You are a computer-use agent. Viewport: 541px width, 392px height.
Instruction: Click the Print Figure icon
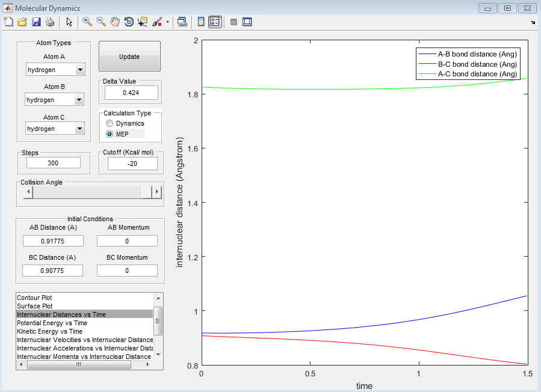pyautogui.click(x=50, y=22)
